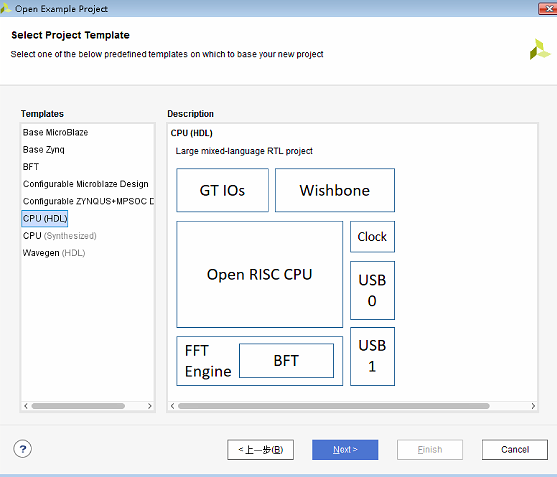Close the Open Example Project dialog
This screenshot has width=557, height=477.
click(548, 9)
